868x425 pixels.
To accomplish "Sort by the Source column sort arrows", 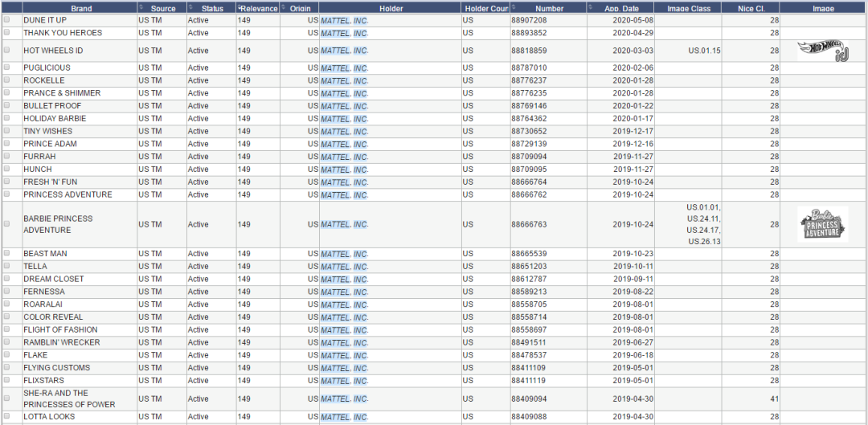I will pos(141,7).
